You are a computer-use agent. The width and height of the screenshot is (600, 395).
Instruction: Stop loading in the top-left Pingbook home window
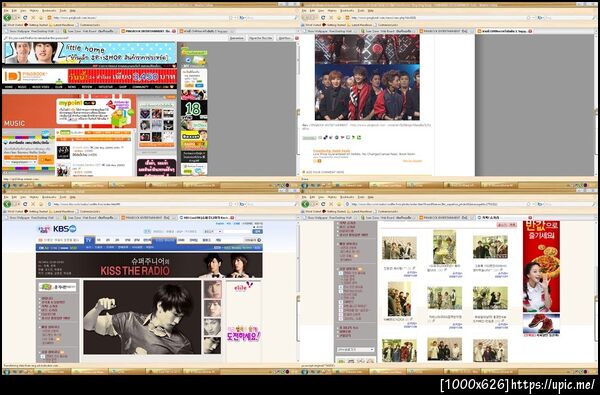33,18
